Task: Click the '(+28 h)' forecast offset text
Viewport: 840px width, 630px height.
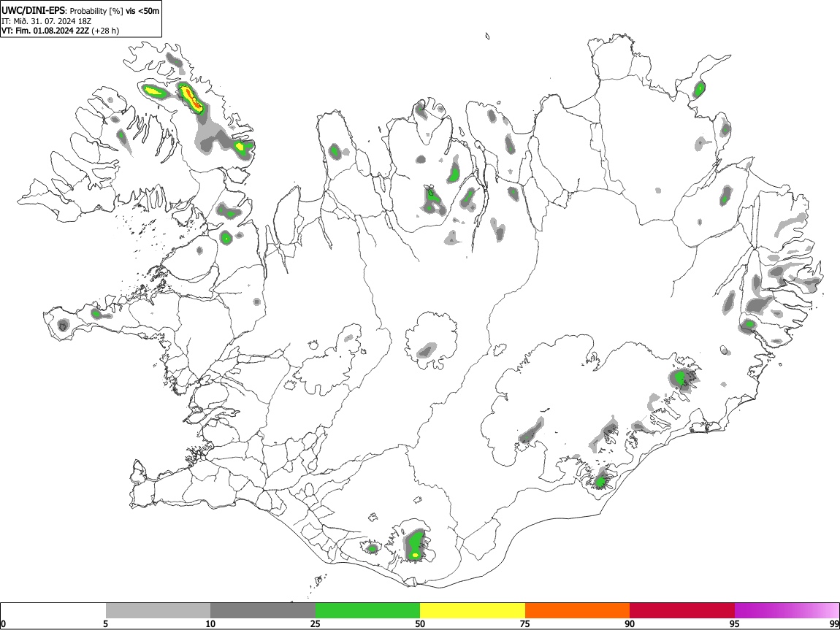Action: click(105, 31)
